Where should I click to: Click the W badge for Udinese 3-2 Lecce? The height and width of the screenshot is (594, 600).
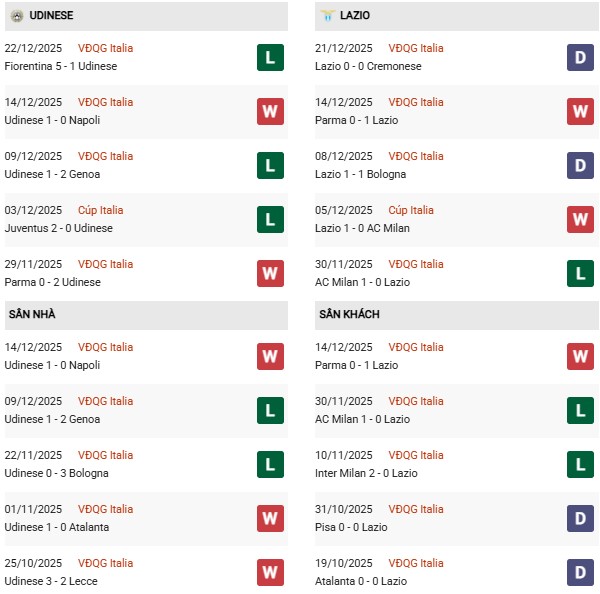point(270,573)
